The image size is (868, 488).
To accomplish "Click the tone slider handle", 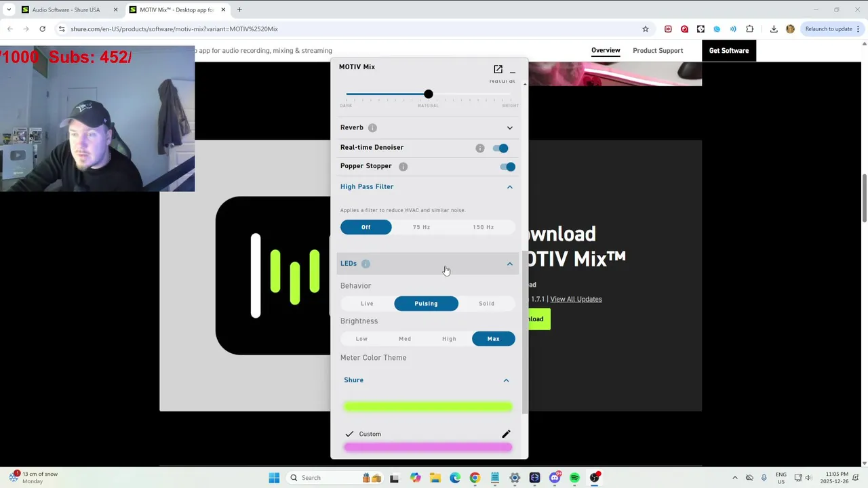I will tap(428, 94).
